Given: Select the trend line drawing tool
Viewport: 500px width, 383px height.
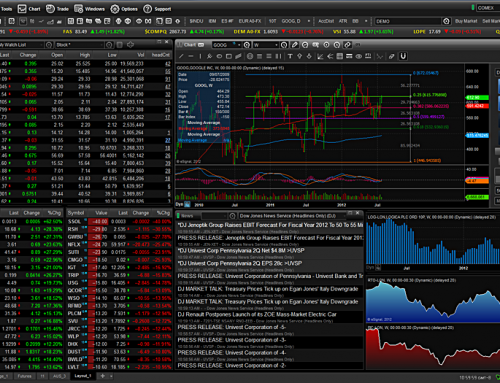Looking at the screenshot, I should (x=182, y=56).
